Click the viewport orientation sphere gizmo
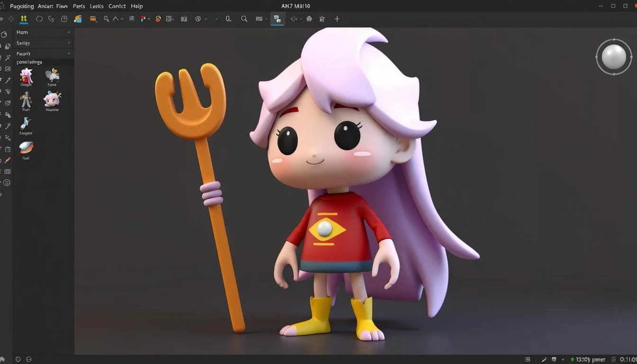The height and width of the screenshot is (364, 637). 614,57
